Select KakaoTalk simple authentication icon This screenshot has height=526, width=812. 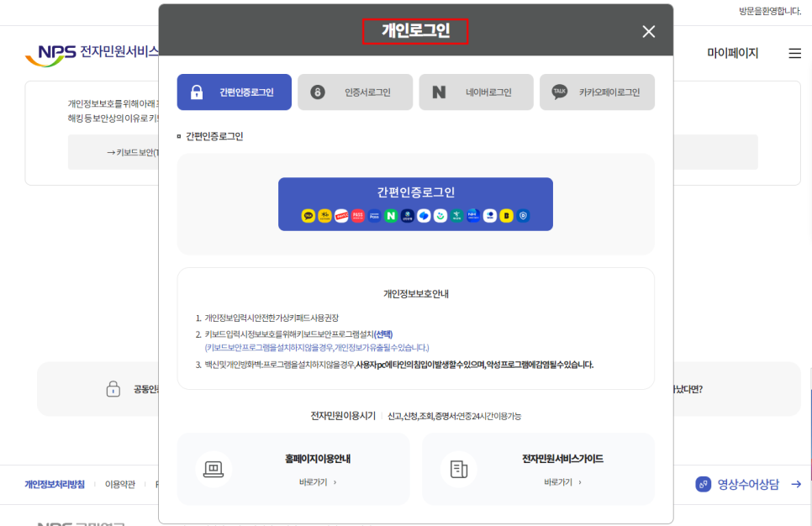point(308,216)
